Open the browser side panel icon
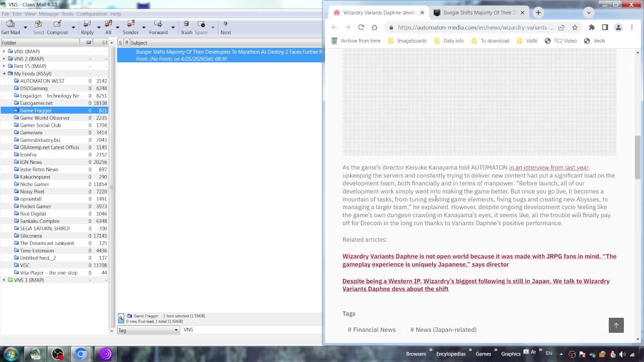The image size is (644, 362). [605, 27]
